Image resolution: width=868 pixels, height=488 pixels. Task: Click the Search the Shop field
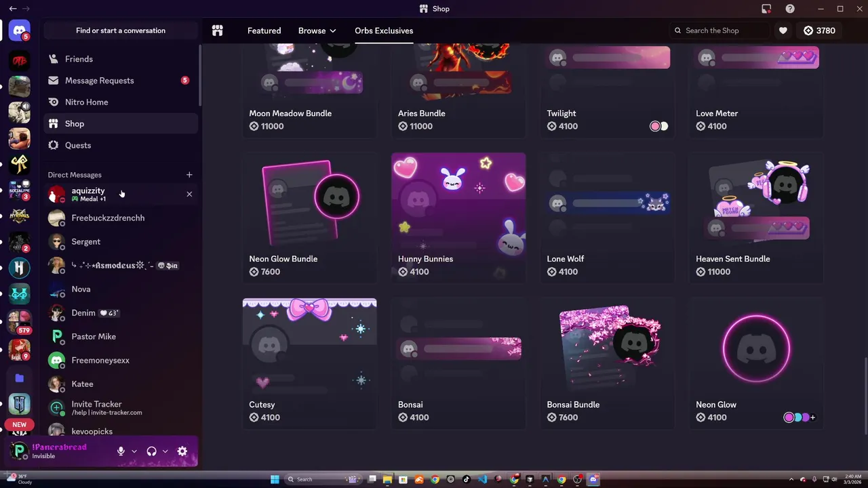pos(719,30)
